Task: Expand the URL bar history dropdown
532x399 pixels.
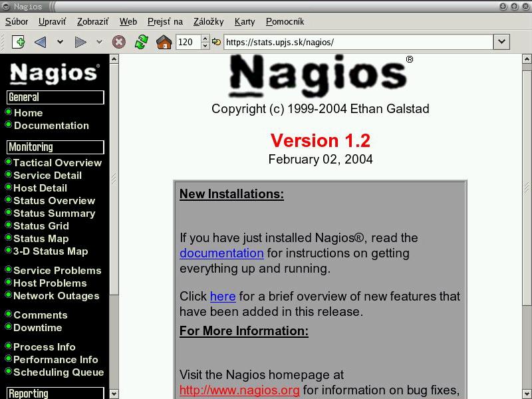Action: click(x=501, y=42)
